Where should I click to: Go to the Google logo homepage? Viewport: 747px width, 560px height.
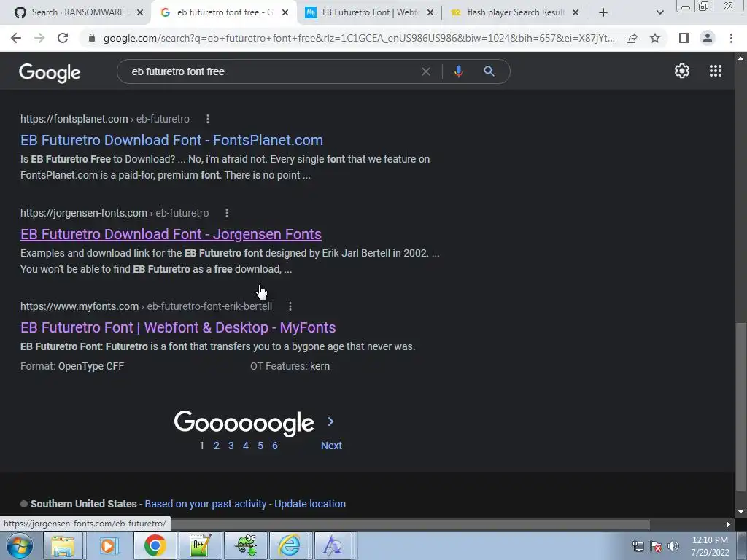(x=50, y=72)
